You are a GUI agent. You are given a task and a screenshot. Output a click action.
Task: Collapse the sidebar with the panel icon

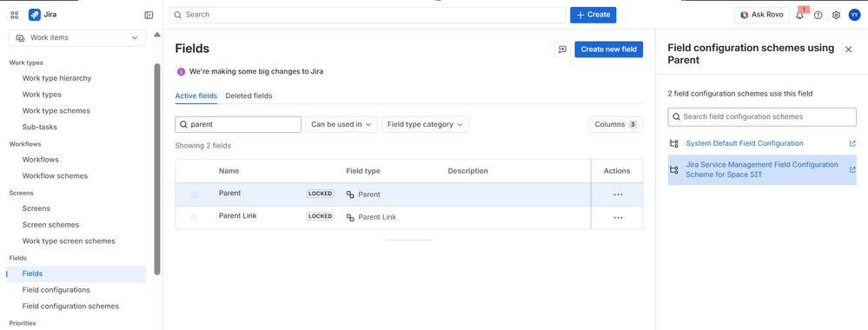(149, 15)
